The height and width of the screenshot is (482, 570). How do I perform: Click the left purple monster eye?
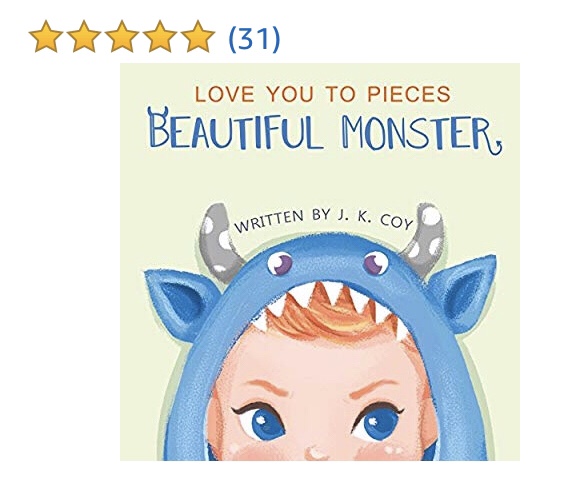point(280,264)
